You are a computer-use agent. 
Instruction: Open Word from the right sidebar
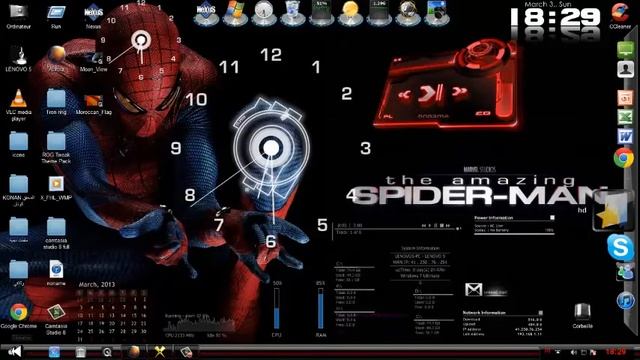(x=625, y=136)
